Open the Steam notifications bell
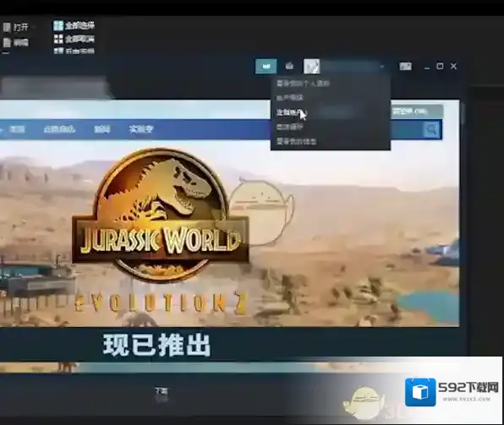Screen dimensions: 504x425 tap(289, 66)
